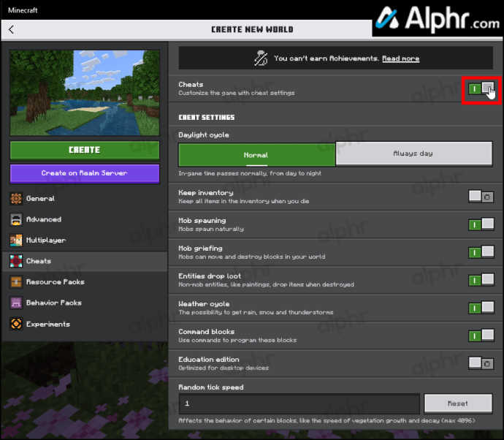Click 'Optimized for desktop devices' text
Screen dimensions: 504x440
pyautogui.click(x=224, y=368)
